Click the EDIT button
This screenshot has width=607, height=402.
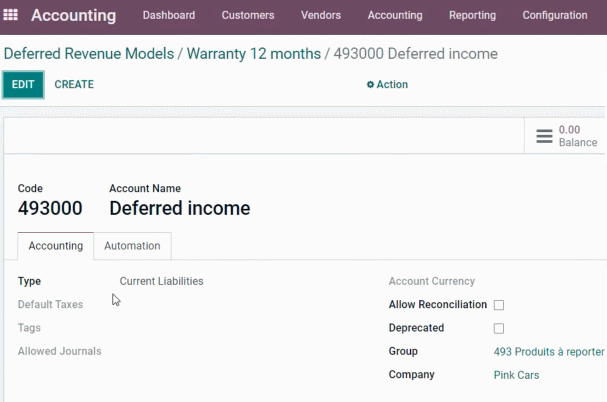coord(23,84)
